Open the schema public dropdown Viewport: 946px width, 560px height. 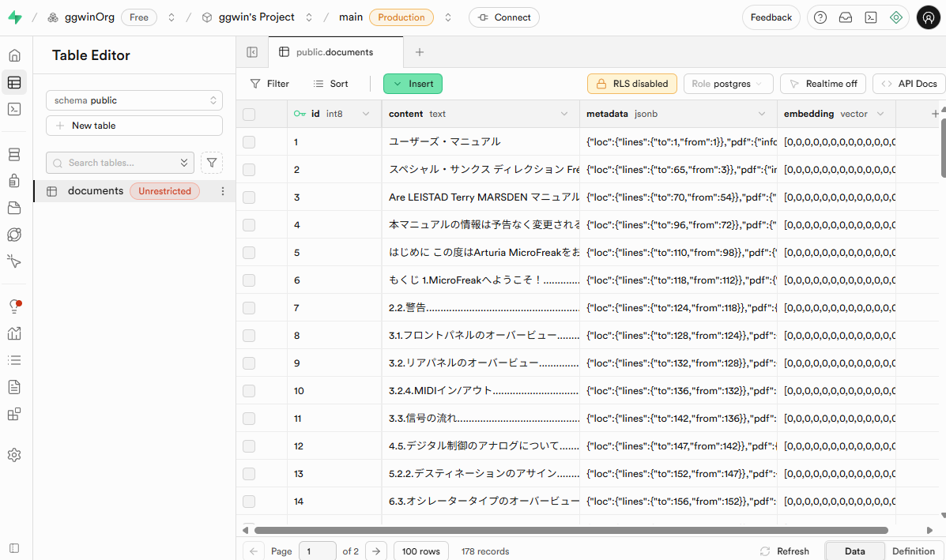[134, 100]
